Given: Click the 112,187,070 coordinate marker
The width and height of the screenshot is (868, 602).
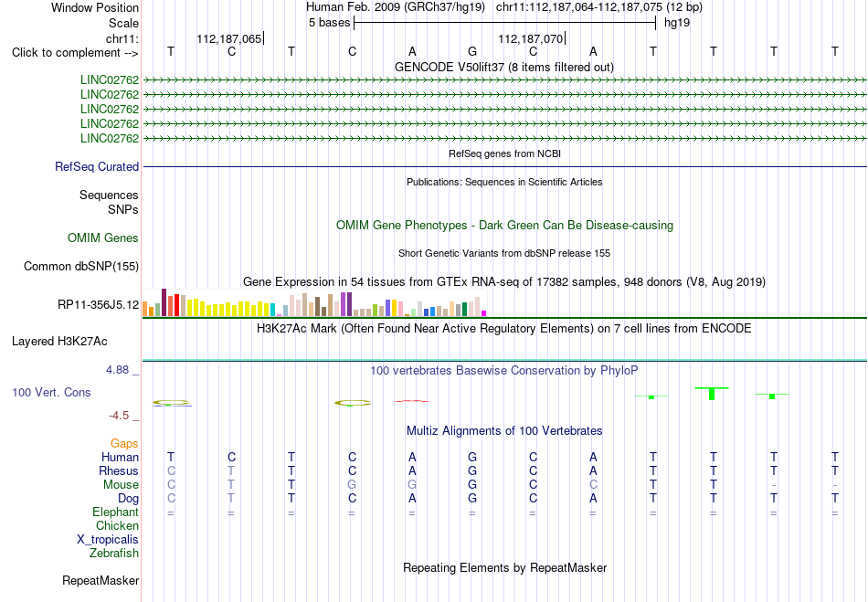Looking at the screenshot, I should (x=530, y=38).
